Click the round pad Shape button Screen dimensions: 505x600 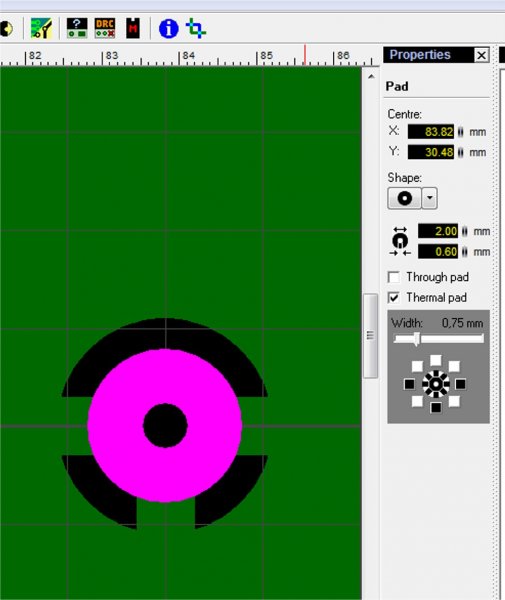(404, 198)
